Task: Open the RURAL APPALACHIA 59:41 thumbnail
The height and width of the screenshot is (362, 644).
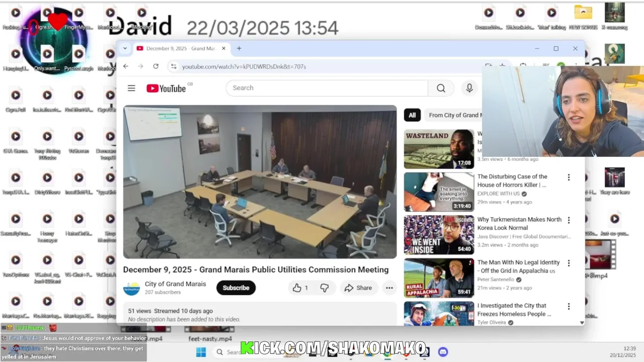Action: 439,278
